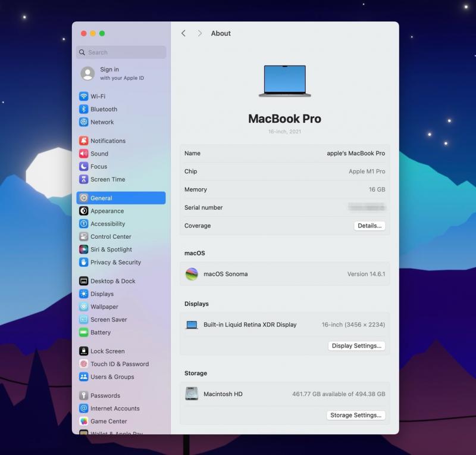Open Display Settings
The height and width of the screenshot is (455, 476).
[356, 346]
